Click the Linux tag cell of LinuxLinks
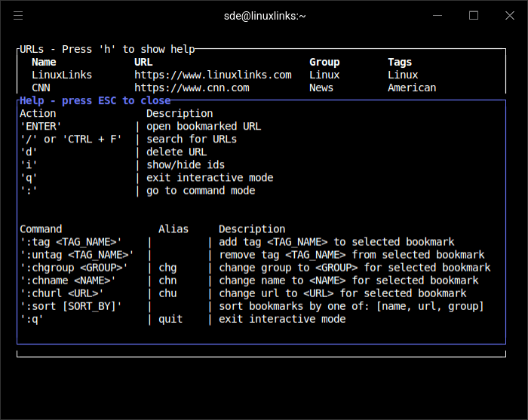The height and width of the screenshot is (420, 528). [x=403, y=75]
